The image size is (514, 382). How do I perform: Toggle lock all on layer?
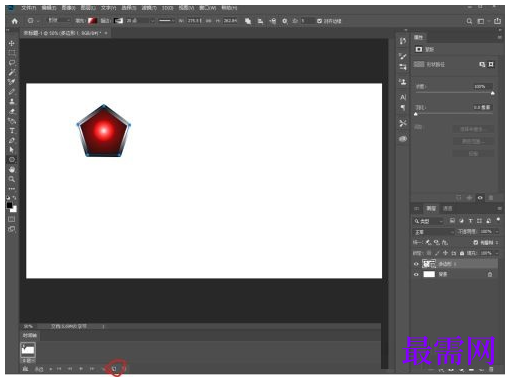pos(462,253)
